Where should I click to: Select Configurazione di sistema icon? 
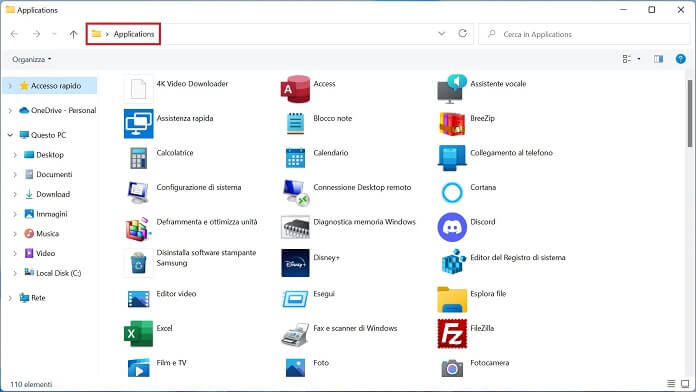coord(138,193)
